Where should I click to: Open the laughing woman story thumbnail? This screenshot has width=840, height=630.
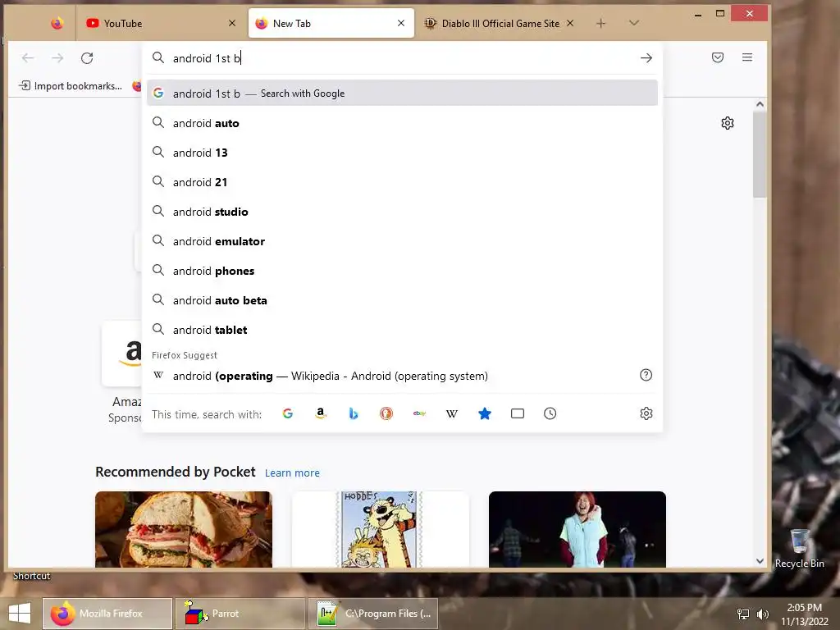[577, 529]
